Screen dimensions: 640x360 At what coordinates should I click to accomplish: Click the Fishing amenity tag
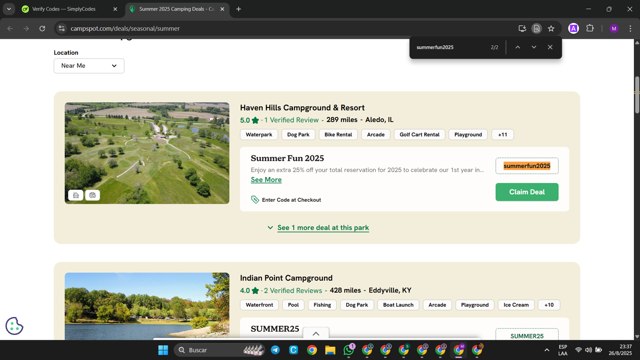[x=322, y=305]
